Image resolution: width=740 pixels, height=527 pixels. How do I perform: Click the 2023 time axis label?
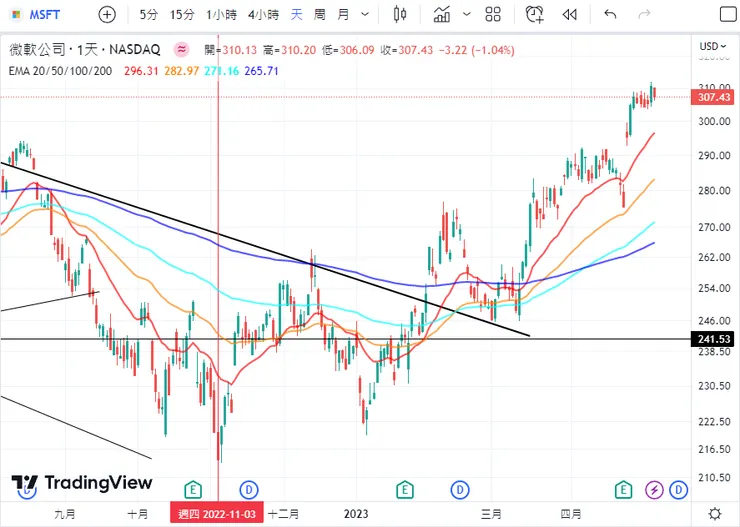(356, 514)
